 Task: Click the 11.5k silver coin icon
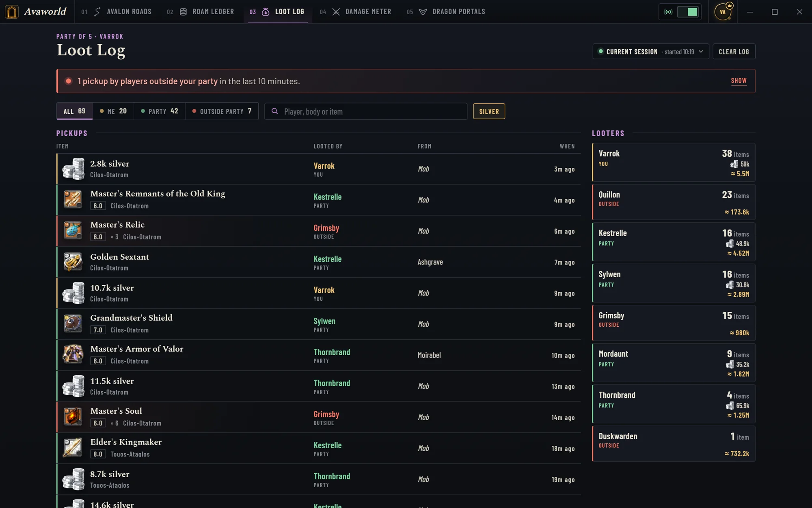click(73, 386)
